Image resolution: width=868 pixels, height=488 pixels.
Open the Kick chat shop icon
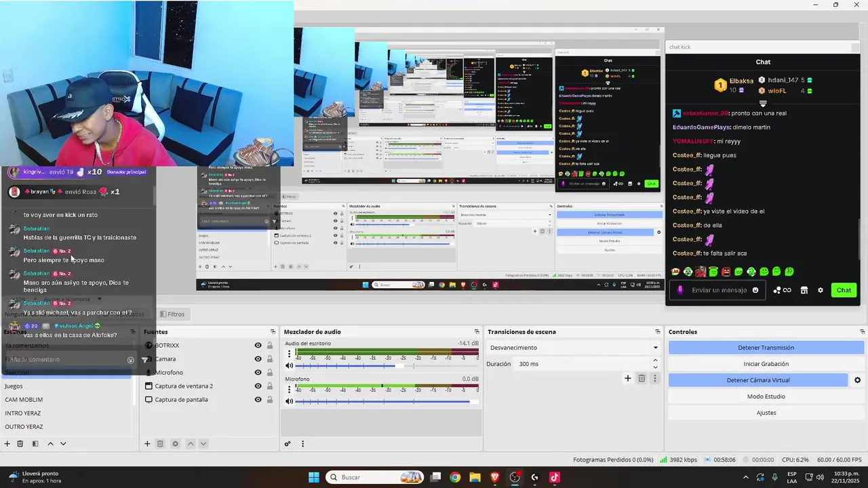pos(804,290)
